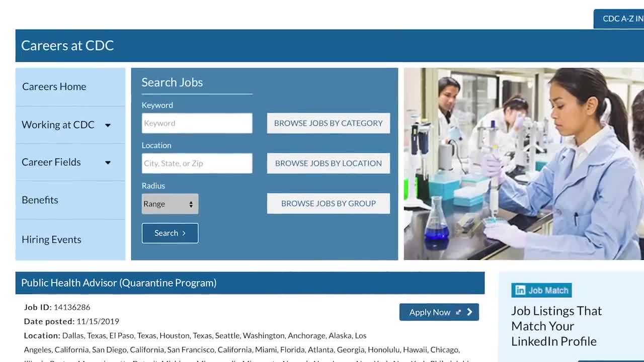The image size is (644, 362).
Task: Click the LinkedIn logo icon in Job Match
Action: [x=520, y=290]
